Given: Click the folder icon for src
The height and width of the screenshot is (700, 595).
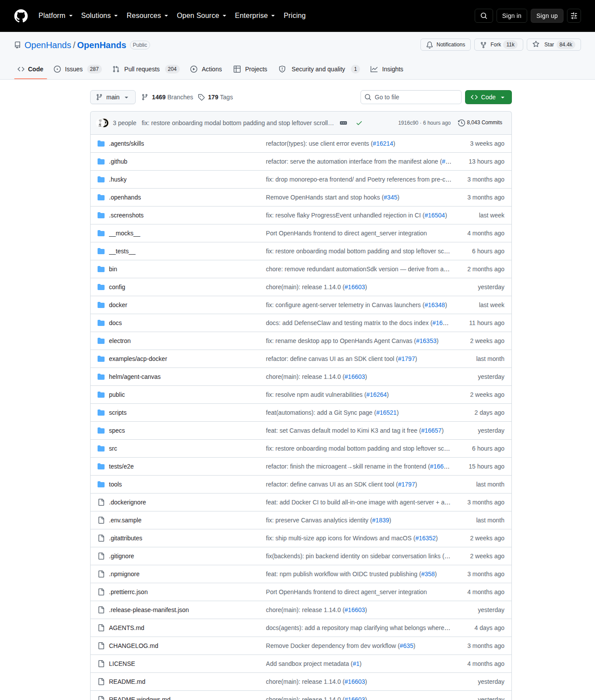Looking at the screenshot, I should point(101,448).
